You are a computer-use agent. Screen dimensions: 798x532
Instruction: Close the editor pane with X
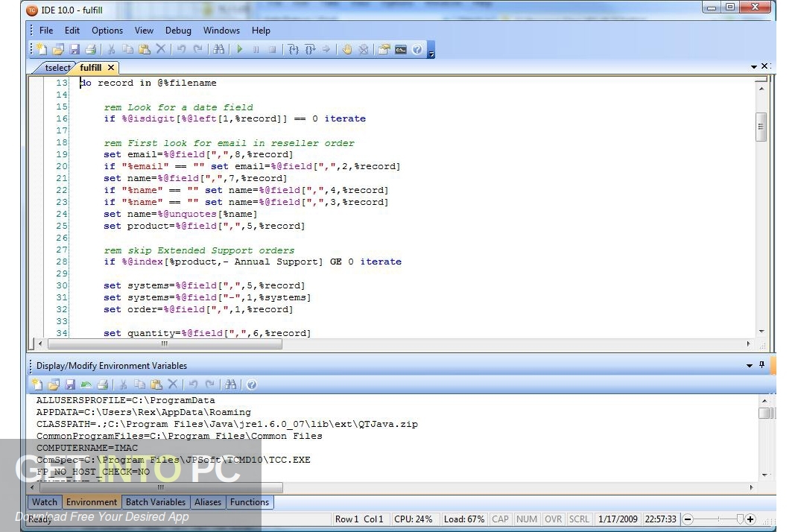(x=764, y=66)
